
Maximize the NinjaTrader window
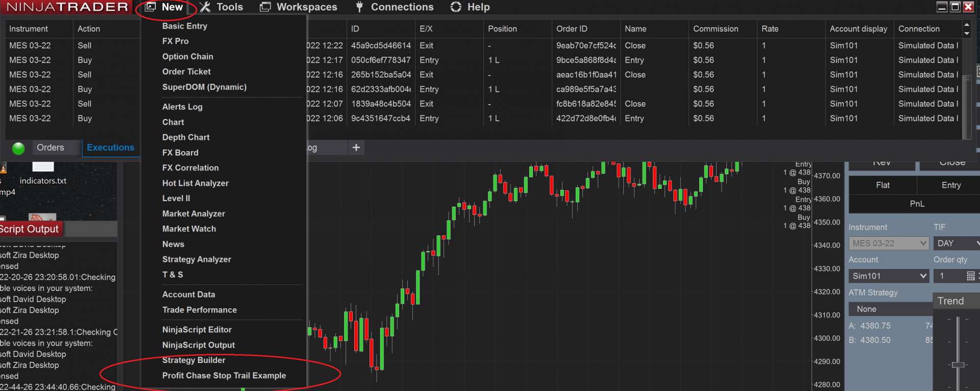click(x=955, y=7)
